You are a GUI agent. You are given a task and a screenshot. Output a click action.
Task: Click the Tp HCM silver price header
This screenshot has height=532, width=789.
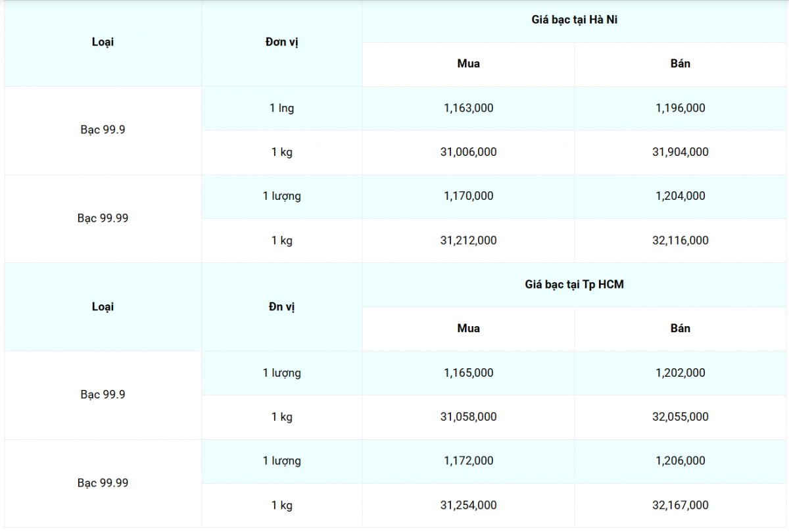point(574,285)
